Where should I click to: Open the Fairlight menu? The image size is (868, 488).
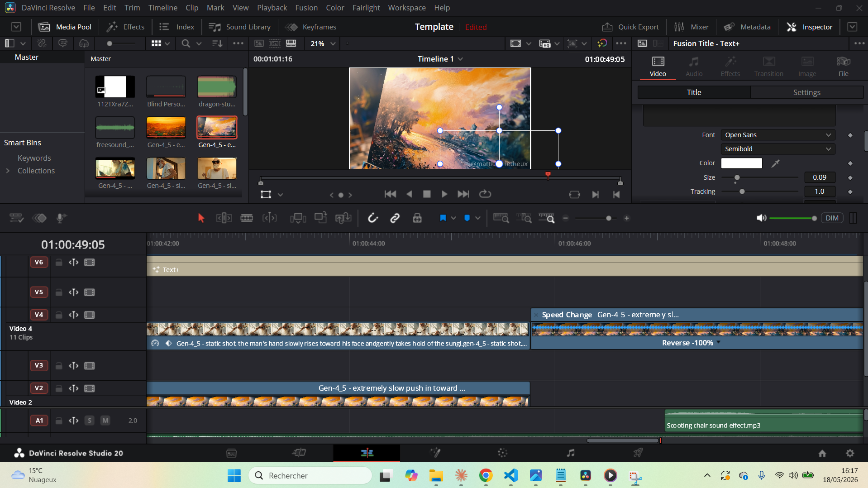pos(366,8)
